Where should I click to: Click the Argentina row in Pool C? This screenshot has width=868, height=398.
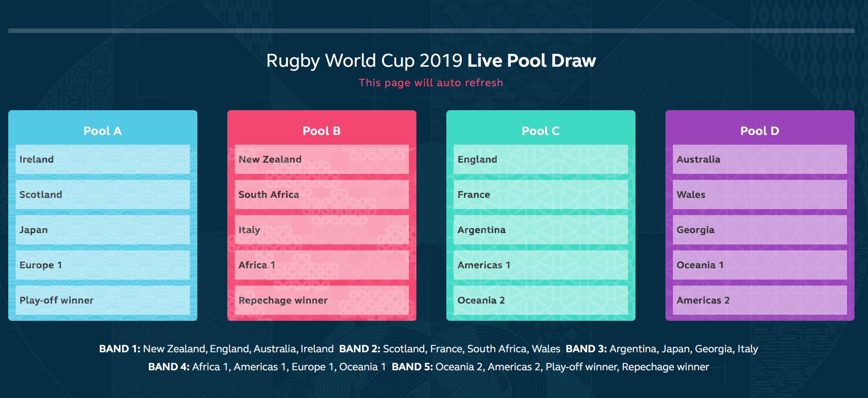point(541,230)
